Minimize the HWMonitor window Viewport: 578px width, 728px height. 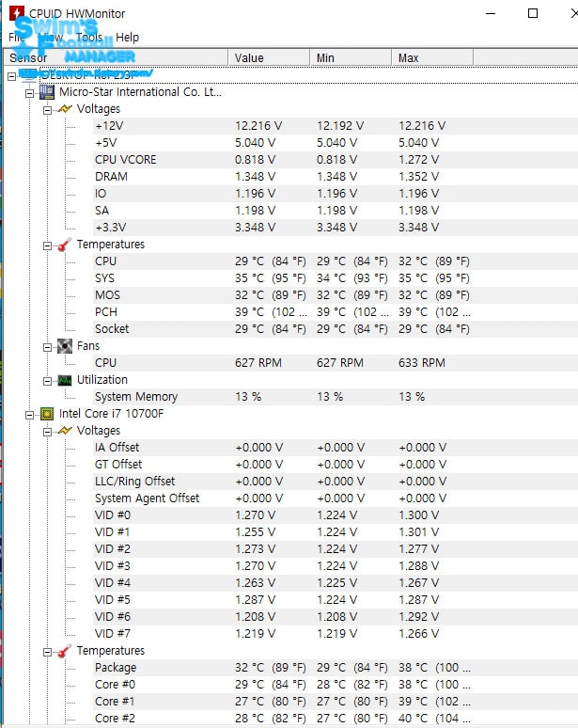(x=491, y=13)
